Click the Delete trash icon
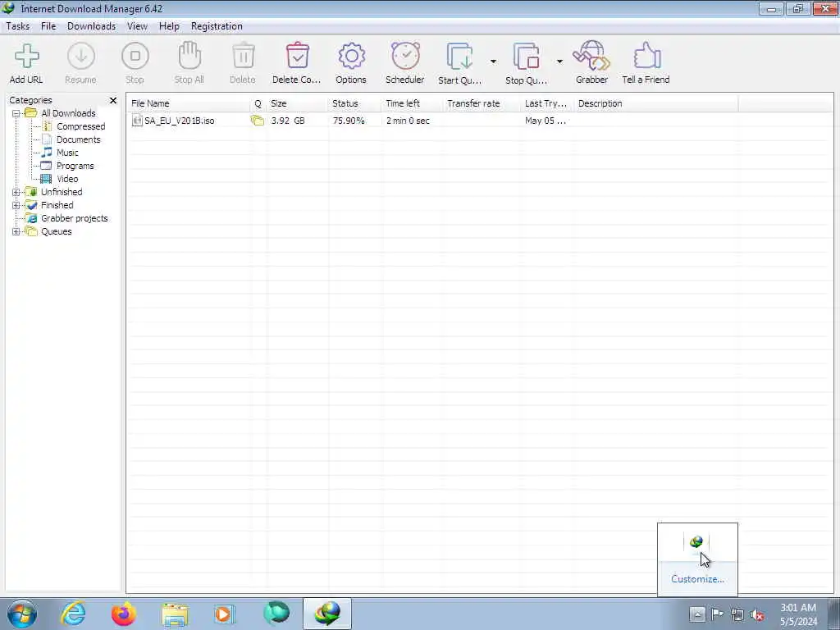The height and width of the screenshot is (630, 840). pos(243,57)
